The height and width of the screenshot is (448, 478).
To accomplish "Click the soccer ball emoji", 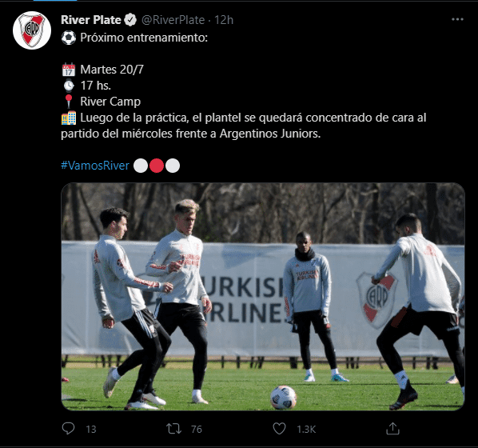I will click(x=69, y=38).
